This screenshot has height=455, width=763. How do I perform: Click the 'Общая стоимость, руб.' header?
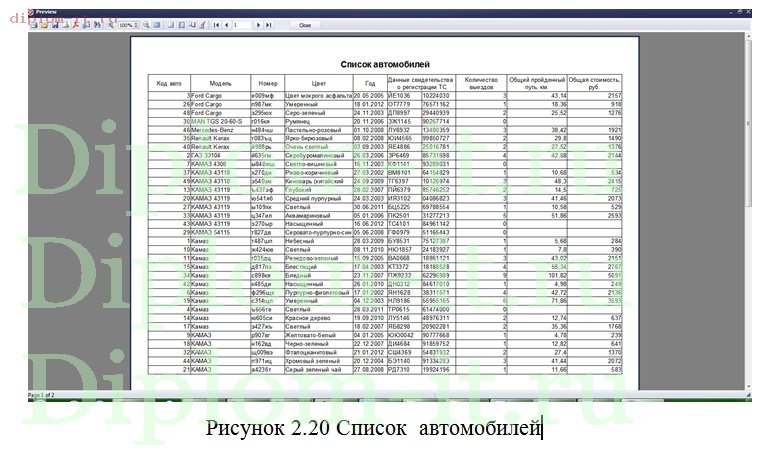coord(595,83)
